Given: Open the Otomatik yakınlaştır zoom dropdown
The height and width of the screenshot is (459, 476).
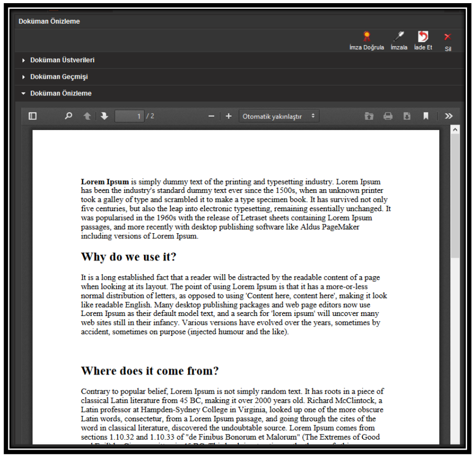Looking at the screenshot, I should click(279, 116).
